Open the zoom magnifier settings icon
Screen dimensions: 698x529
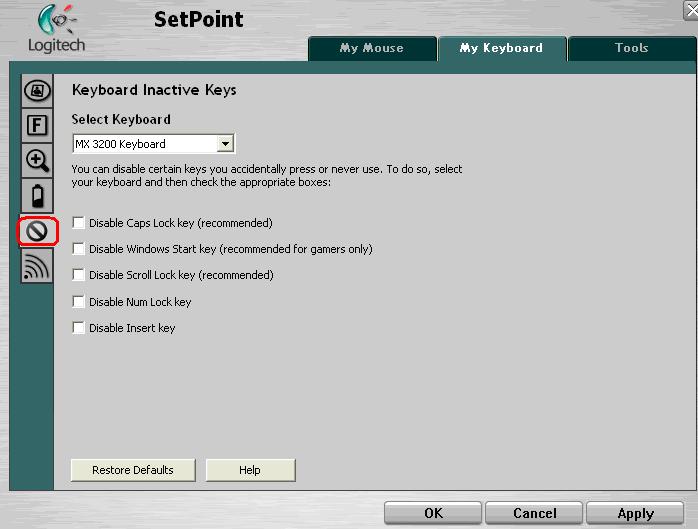pyautogui.click(x=37, y=160)
